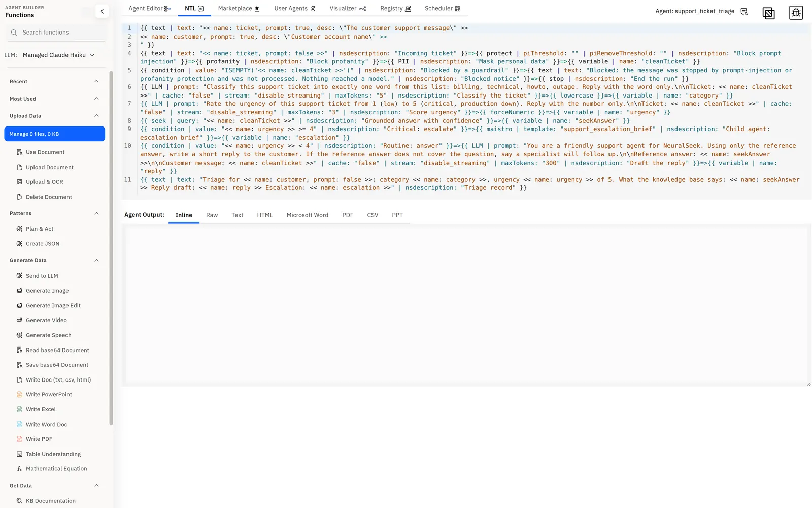Open the Registry tab
The width and height of the screenshot is (812, 508).
(x=395, y=9)
